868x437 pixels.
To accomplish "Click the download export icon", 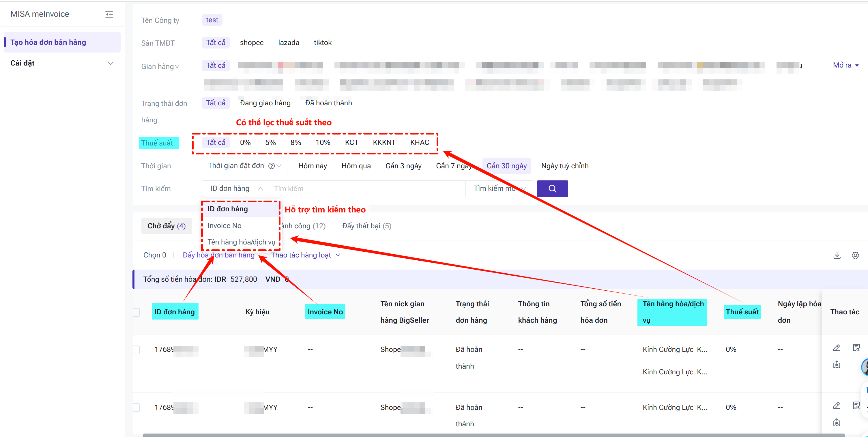I will click(x=837, y=255).
